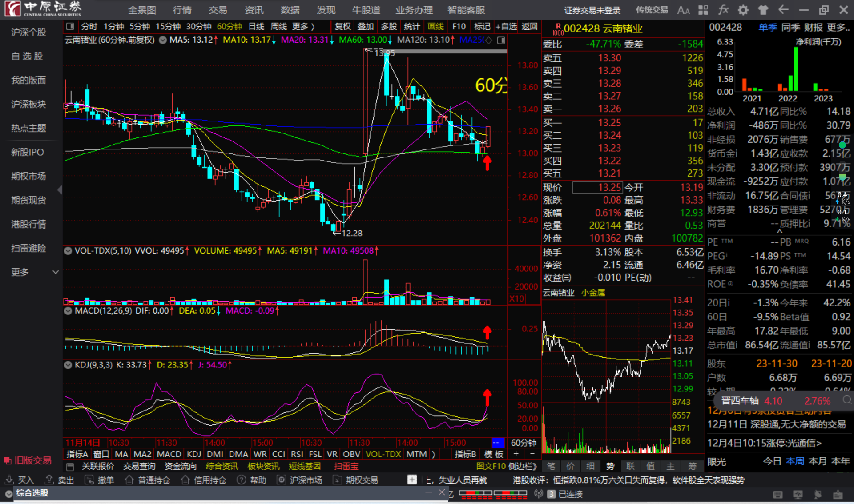Click the keyboard icon in status bar
854x504 pixels.
[x=778, y=494]
